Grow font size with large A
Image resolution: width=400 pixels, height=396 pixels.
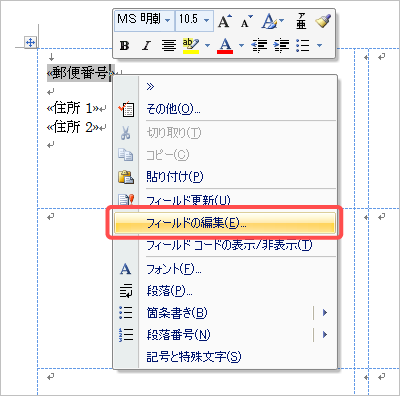224,21
